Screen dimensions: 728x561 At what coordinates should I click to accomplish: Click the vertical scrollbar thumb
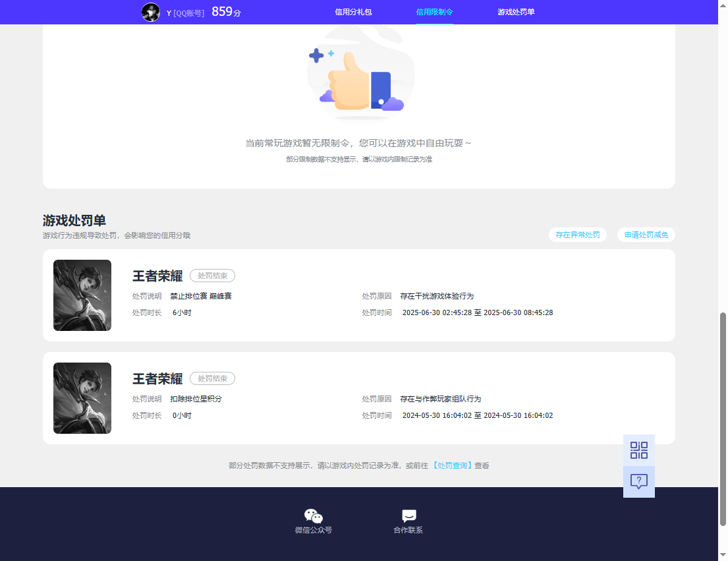(x=723, y=419)
